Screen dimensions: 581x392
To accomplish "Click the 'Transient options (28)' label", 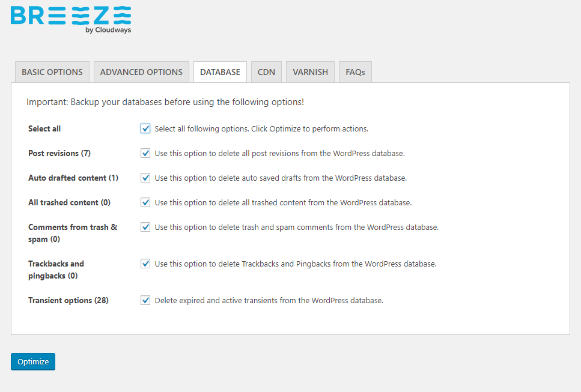I will tap(68, 300).
